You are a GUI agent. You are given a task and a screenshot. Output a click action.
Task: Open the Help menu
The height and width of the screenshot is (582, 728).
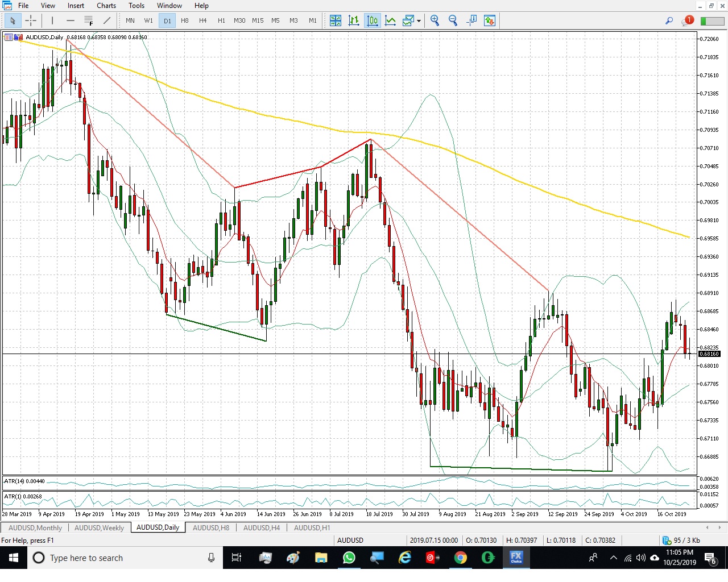tap(201, 6)
